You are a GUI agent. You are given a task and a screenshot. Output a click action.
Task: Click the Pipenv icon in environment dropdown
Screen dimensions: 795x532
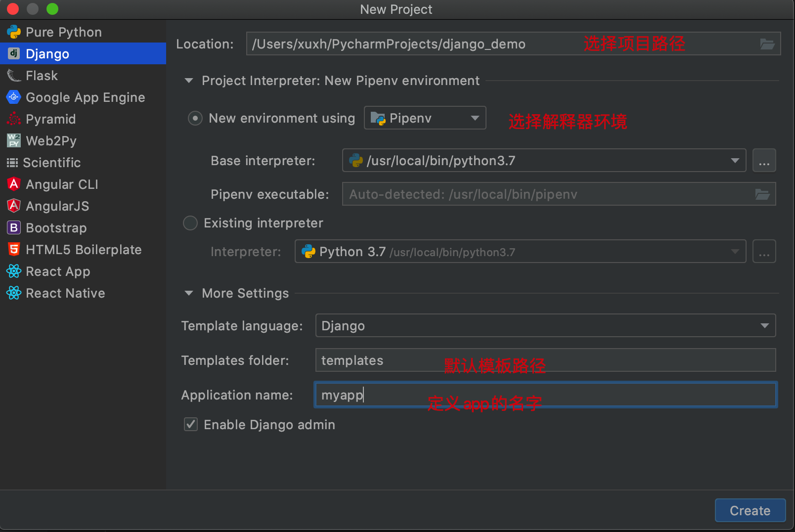point(378,118)
